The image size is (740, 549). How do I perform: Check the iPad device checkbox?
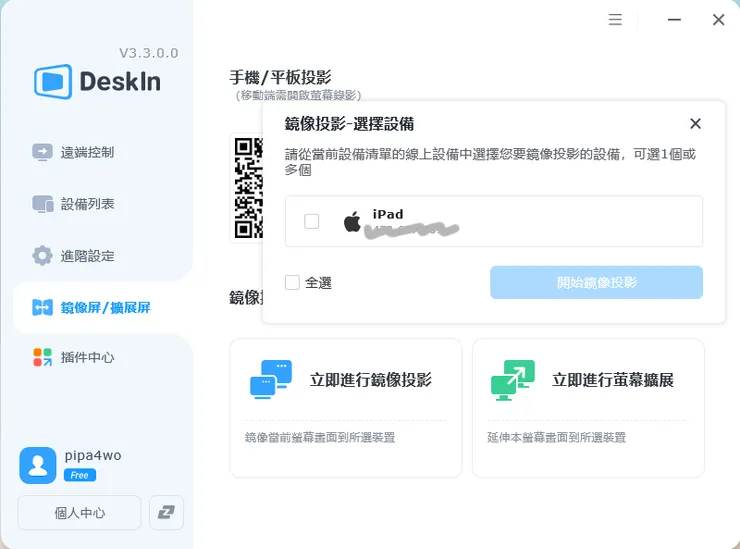click(x=311, y=221)
